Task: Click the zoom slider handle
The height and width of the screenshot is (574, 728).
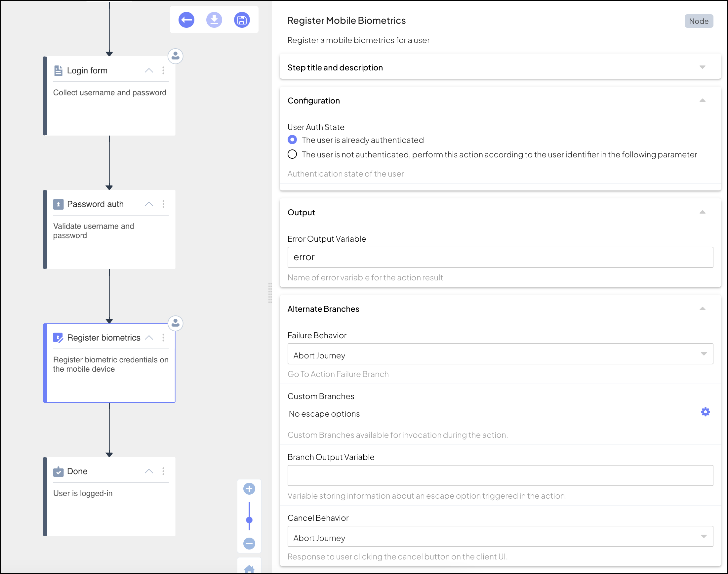Action: click(249, 520)
